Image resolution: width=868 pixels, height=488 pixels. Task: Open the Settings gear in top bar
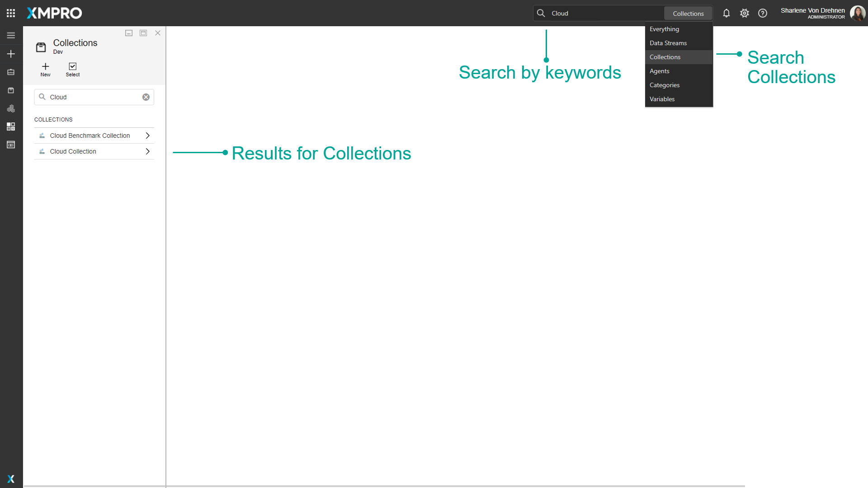[x=744, y=13]
